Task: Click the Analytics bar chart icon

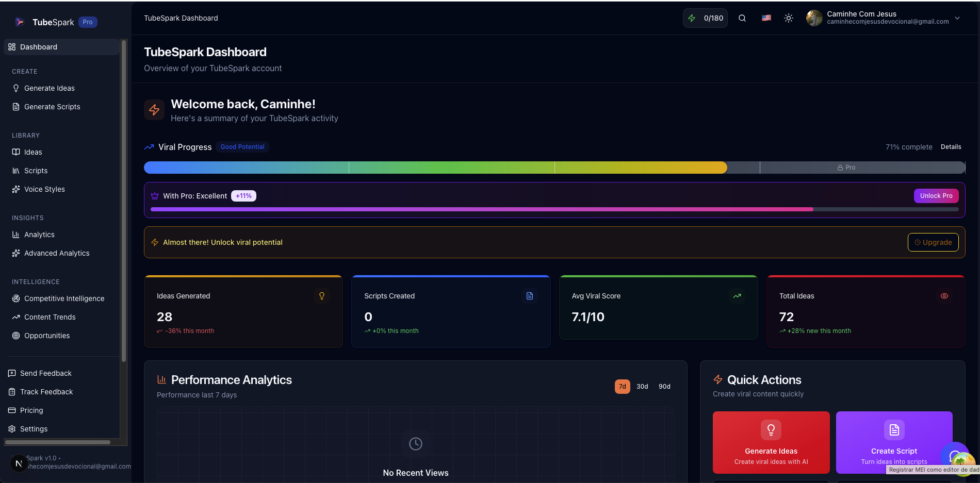Action: pyautogui.click(x=16, y=235)
